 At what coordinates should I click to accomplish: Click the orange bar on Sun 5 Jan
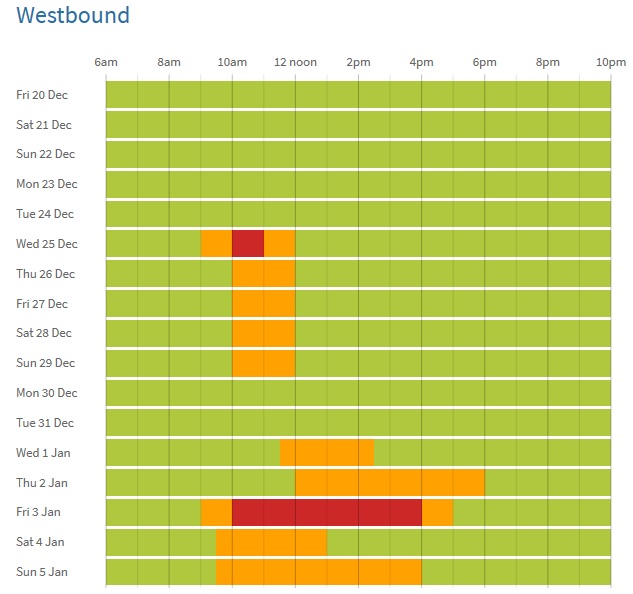point(319,572)
